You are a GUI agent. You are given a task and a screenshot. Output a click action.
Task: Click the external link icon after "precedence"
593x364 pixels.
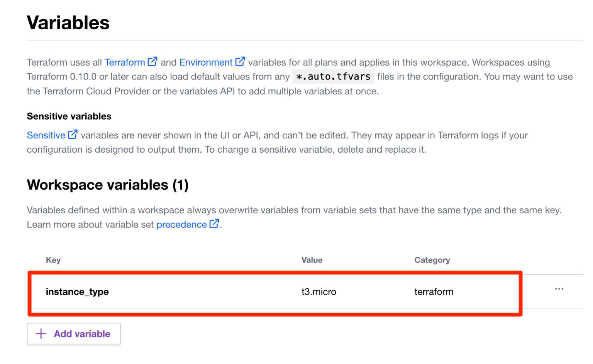(x=213, y=224)
